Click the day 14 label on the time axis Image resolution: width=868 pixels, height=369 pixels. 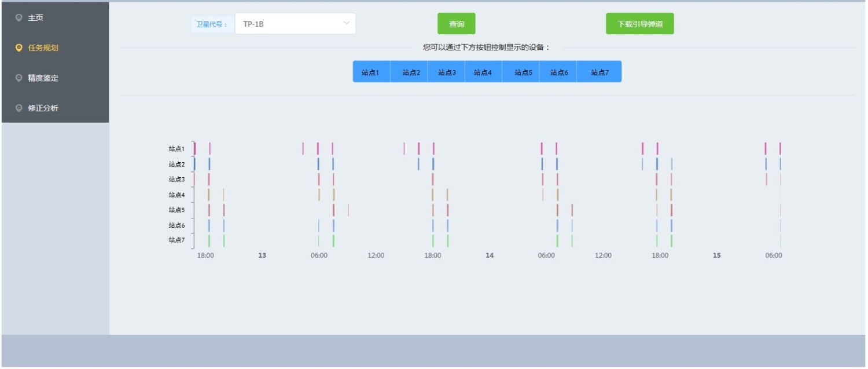click(x=490, y=255)
